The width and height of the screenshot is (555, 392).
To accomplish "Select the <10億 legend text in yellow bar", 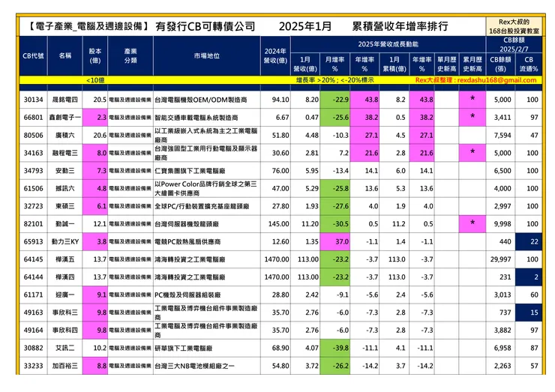I will point(94,80).
